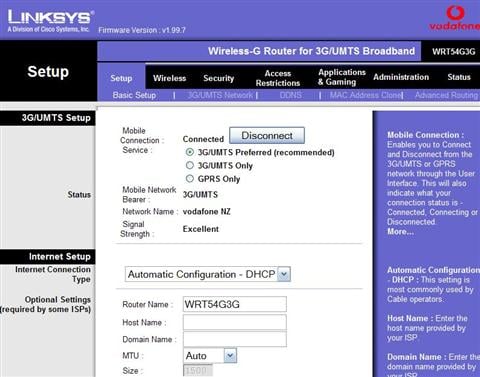Go to Advanced Routing sub-tab
480x377 pixels.
click(447, 95)
